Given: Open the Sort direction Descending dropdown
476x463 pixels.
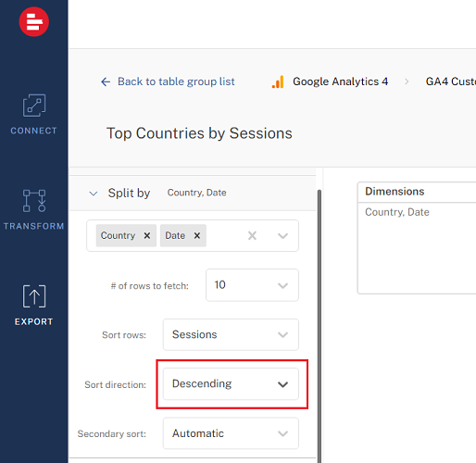Looking at the screenshot, I should click(x=231, y=383).
